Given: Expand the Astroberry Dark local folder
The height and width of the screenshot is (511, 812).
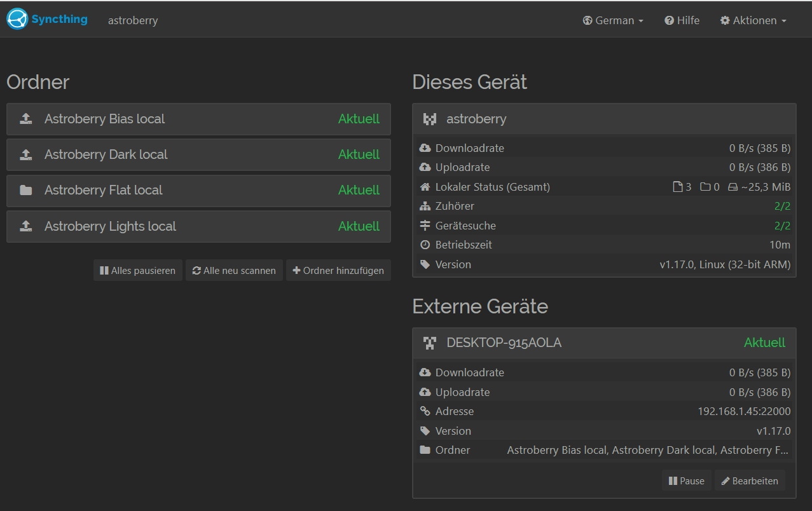Looking at the screenshot, I should coord(198,154).
